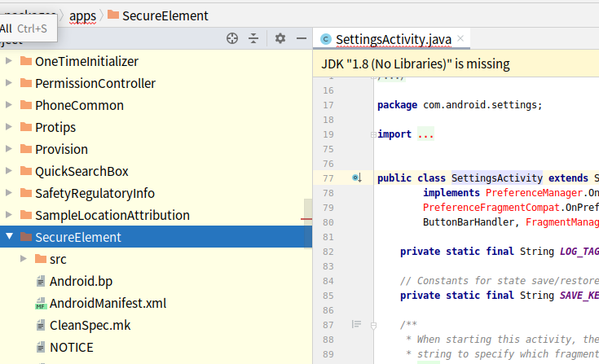This screenshot has width=599, height=364.
Task: Expand the src folder
Action: point(24,259)
